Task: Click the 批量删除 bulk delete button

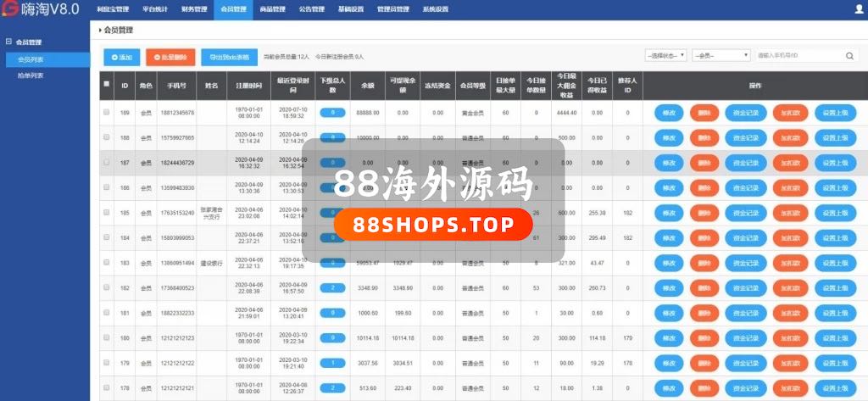Action: 170,57
